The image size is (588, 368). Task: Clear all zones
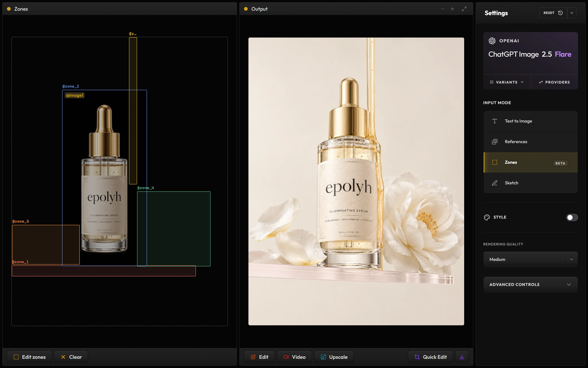(x=71, y=357)
